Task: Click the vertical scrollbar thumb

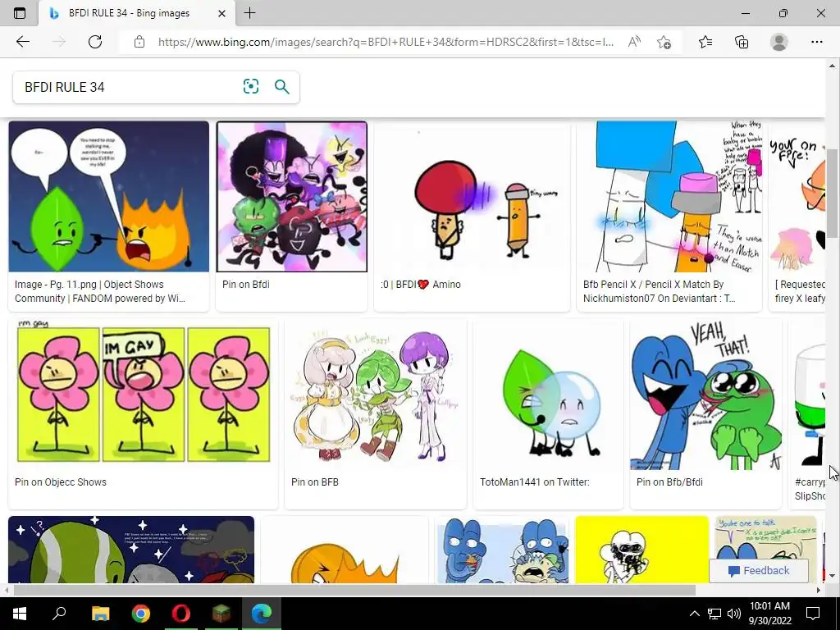Action: click(832, 194)
